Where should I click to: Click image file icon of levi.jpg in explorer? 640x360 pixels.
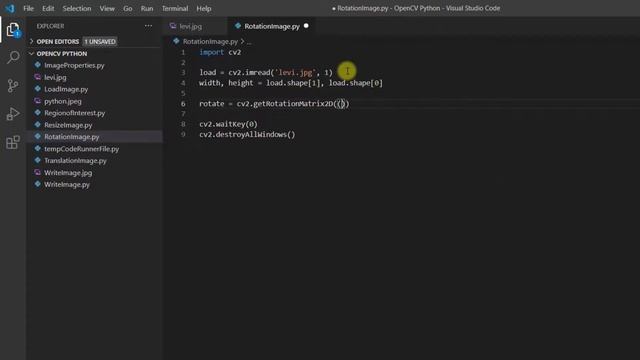click(38, 77)
